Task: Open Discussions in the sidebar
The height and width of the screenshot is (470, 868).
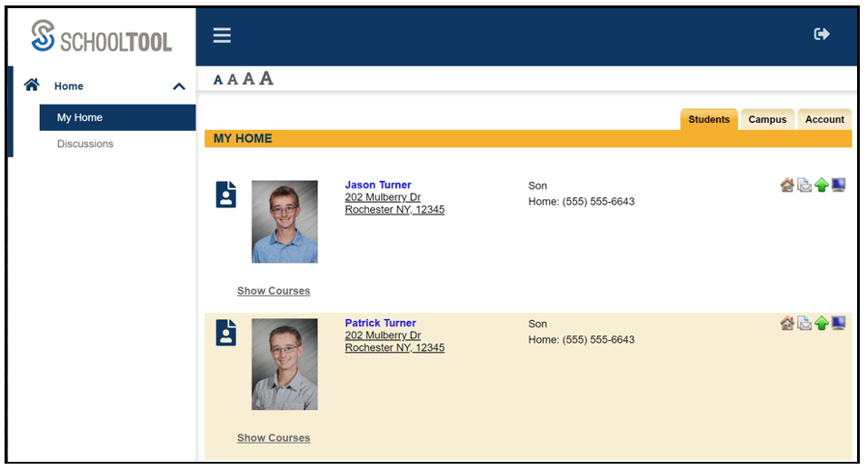Action: tap(85, 144)
